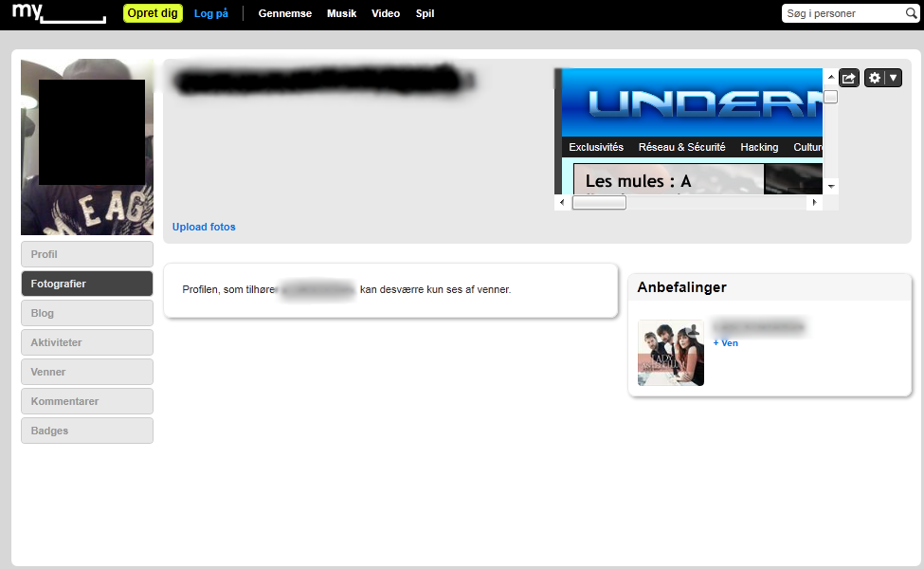Click the Les mules article headline
The image size is (924, 569).
click(638, 181)
